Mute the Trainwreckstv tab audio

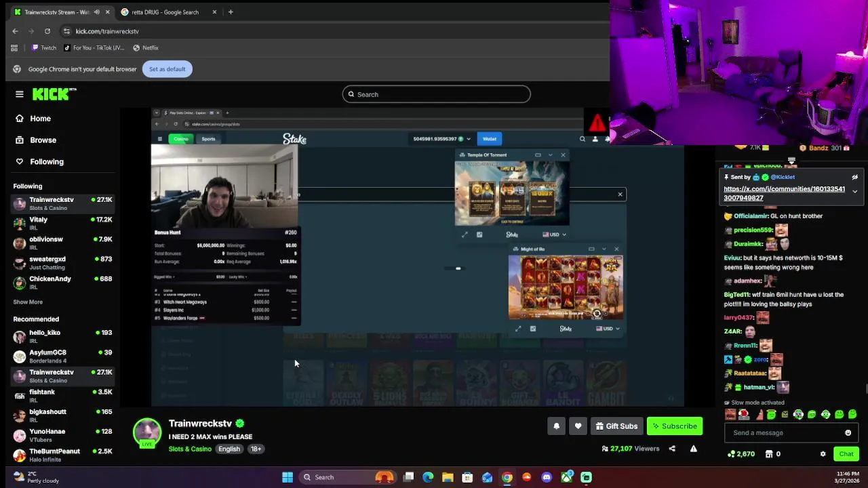click(x=97, y=12)
